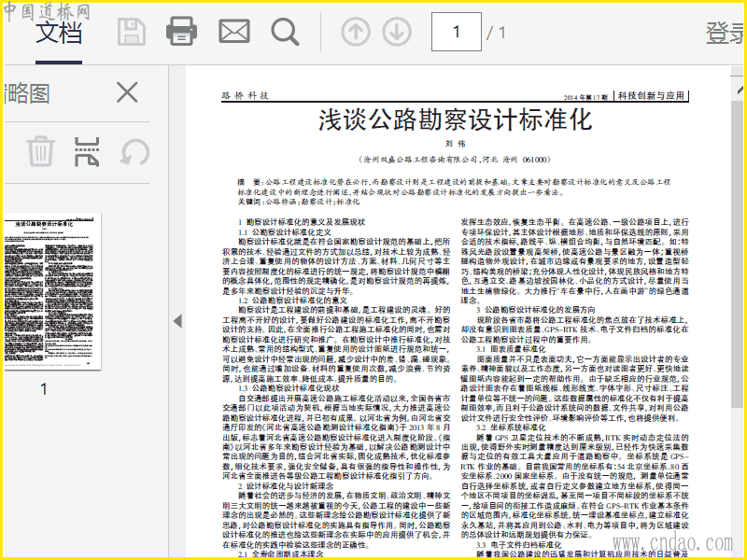Viewport: 747px width, 560px height.
Task: Rotate page with circular arrow icon
Action: (x=134, y=152)
